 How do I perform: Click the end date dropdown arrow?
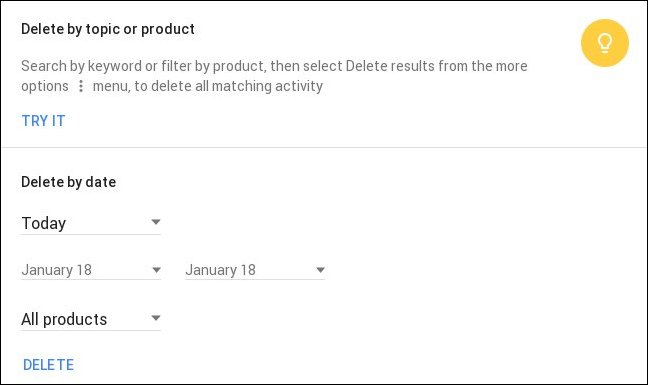pyautogui.click(x=320, y=270)
